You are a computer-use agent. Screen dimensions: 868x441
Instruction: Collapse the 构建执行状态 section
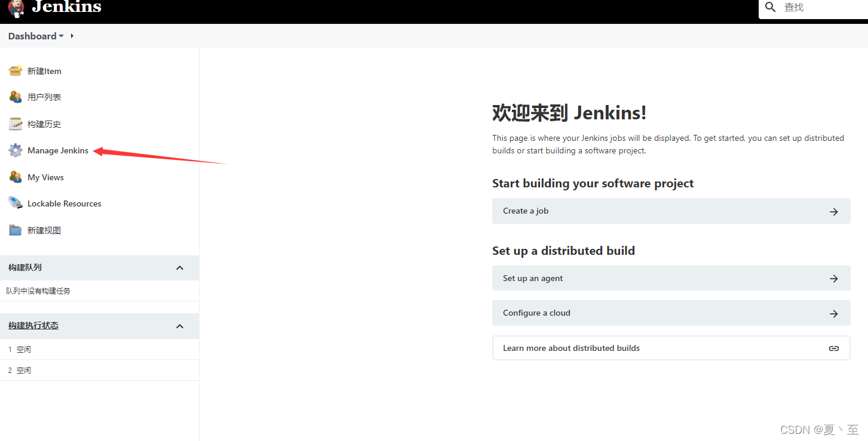tap(180, 326)
